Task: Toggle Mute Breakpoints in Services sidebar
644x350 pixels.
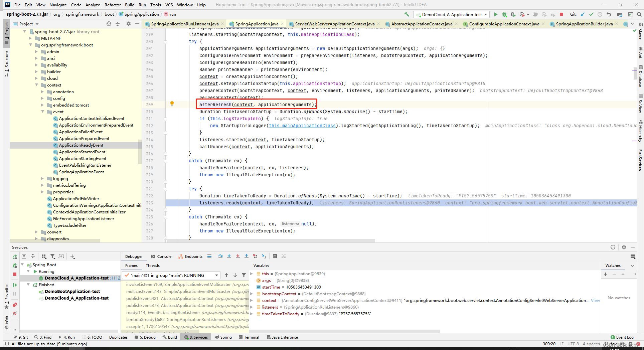Action: click(x=15, y=314)
